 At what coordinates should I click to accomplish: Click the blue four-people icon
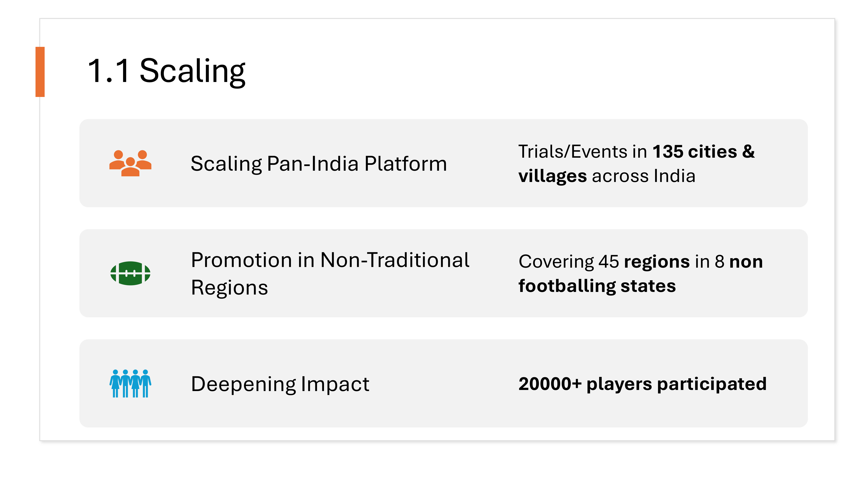tap(130, 383)
